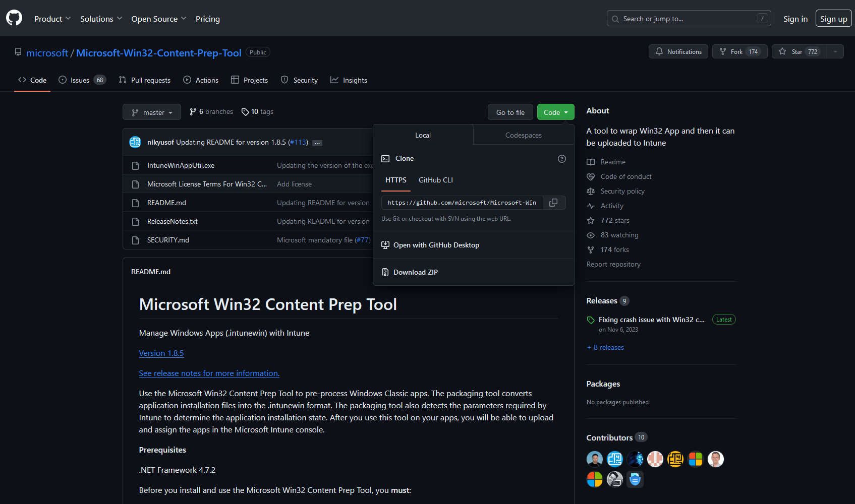Expand the commit message ellipsis
Screen dimensions: 855x504
point(317,143)
